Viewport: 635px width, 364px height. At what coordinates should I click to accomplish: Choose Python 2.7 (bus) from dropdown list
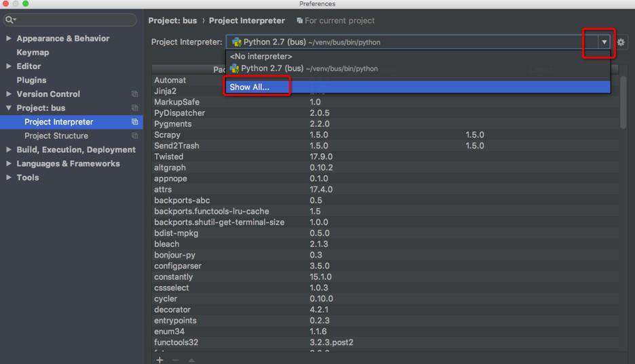pyautogui.click(x=418, y=68)
